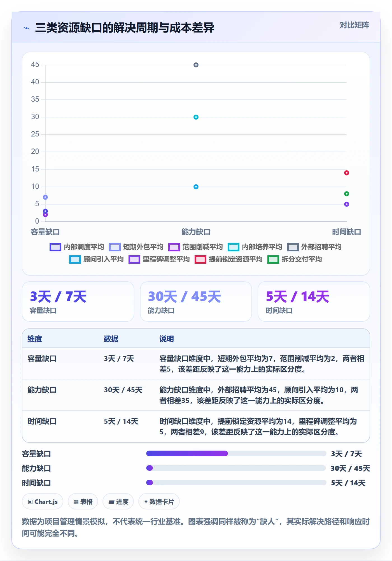Toggle the 内部调度平均 legend entry
This screenshot has width=392, height=561.
77,247
